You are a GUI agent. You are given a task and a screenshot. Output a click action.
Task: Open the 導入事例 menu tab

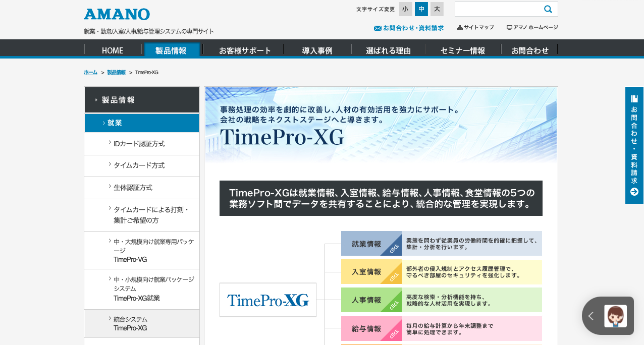[x=317, y=50]
